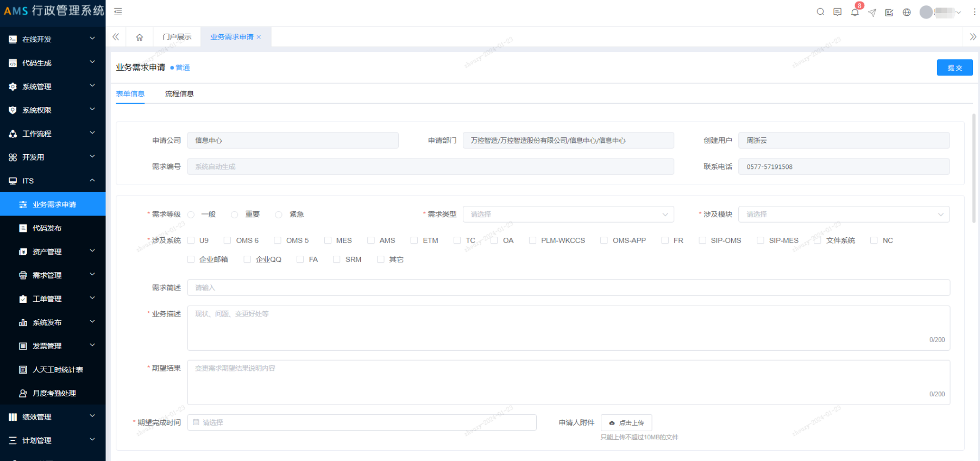
Task: Expand the 资产管理 submenu chevron
Action: [x=92, y=251]
